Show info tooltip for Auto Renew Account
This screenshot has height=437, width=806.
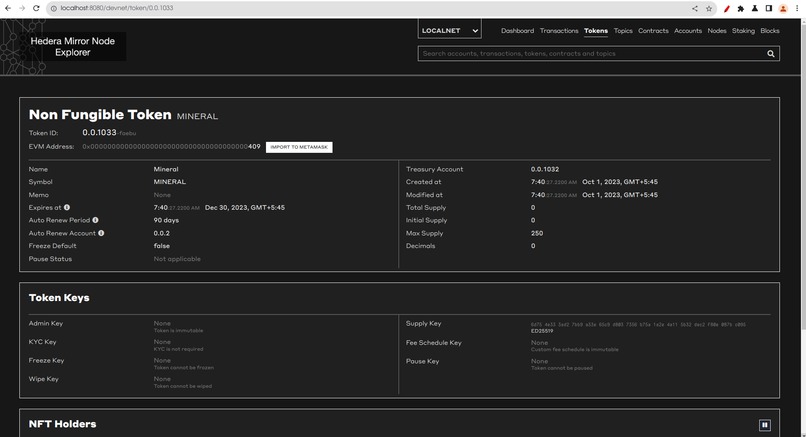point(101,233)
